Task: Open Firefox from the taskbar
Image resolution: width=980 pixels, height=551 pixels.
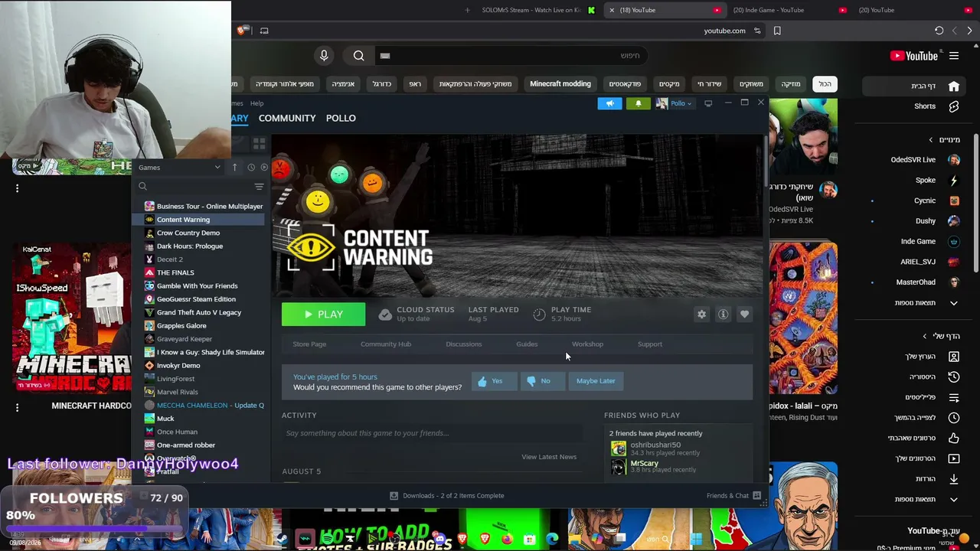Action: point(507,540)
